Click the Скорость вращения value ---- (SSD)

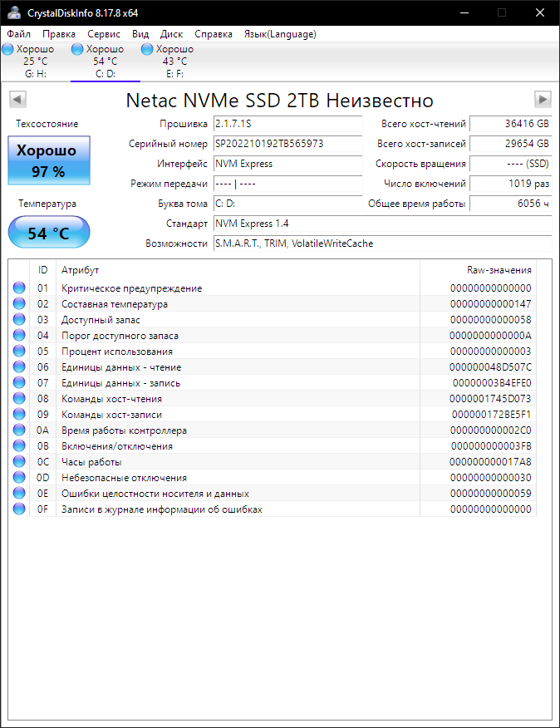511,164
